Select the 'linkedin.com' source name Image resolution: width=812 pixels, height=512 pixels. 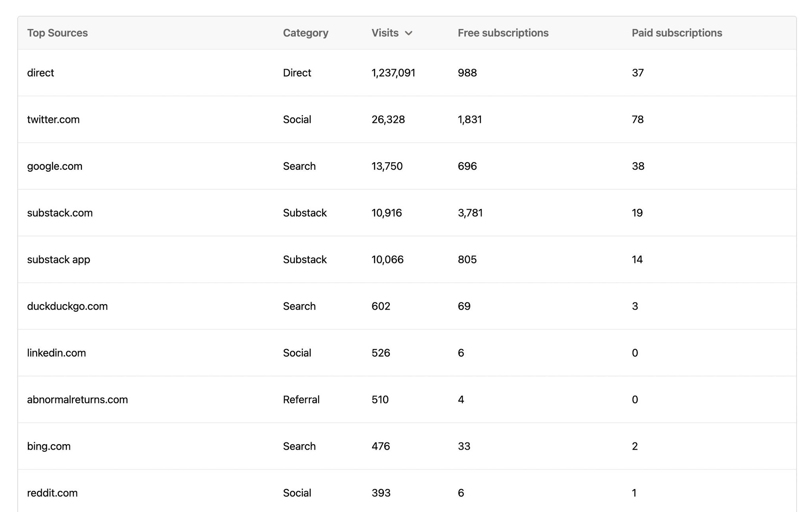click(x=56, y=353)
